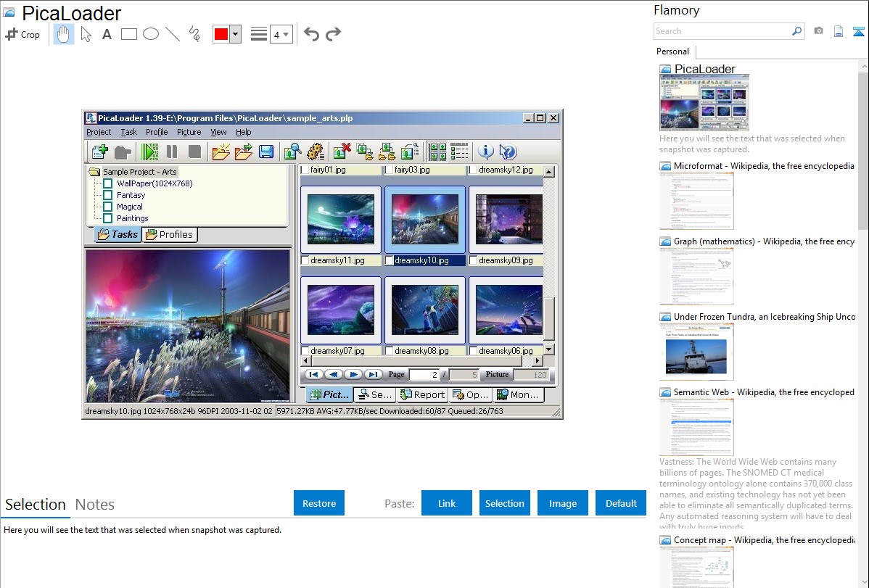Screen dimensions: 869x588
Task: Click the Paste Selection button
Action: pos(504,503)
